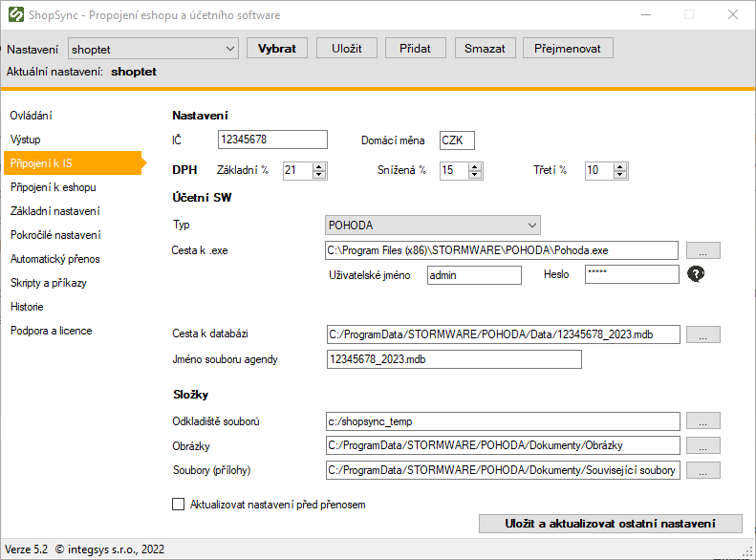
Task: Close the ShopSync window
Action: point(733,14)
